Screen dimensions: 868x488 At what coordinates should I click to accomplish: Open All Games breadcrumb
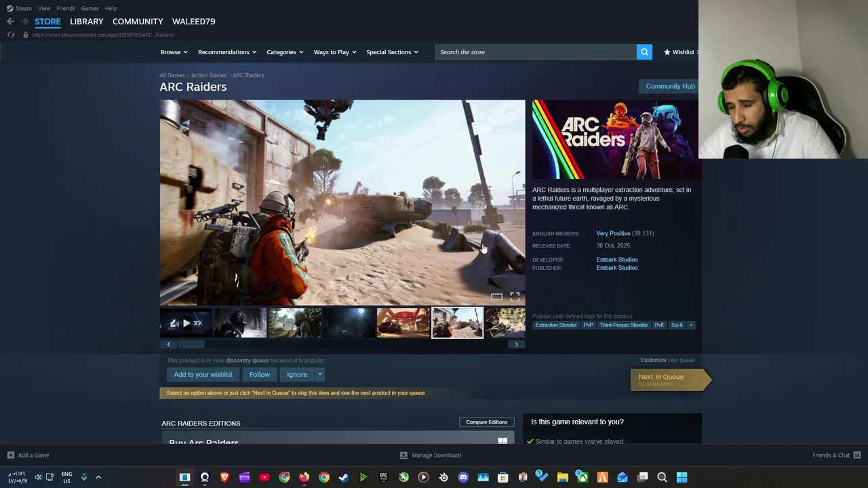point(172,75)
